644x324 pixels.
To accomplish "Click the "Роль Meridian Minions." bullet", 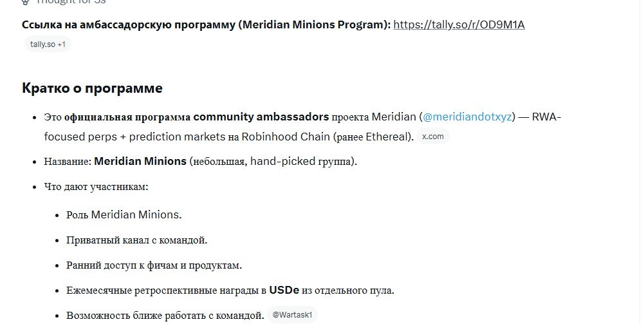I will (124, 214).
